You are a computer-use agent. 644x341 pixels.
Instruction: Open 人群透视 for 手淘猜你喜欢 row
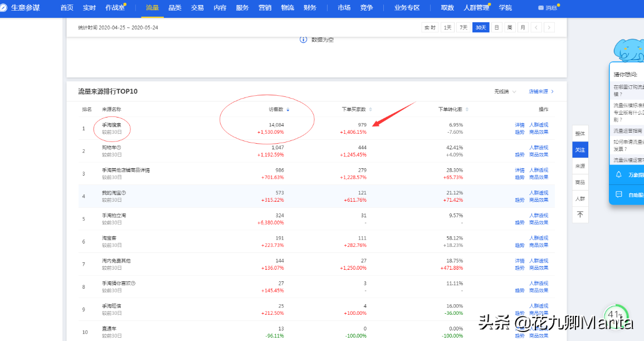539,284
